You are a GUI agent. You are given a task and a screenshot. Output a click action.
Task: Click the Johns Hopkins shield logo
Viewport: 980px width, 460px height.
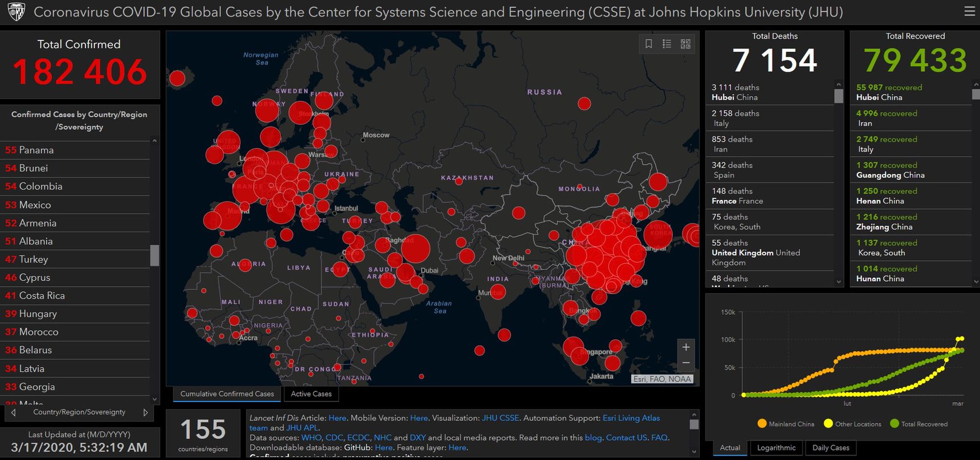(17, 12)
